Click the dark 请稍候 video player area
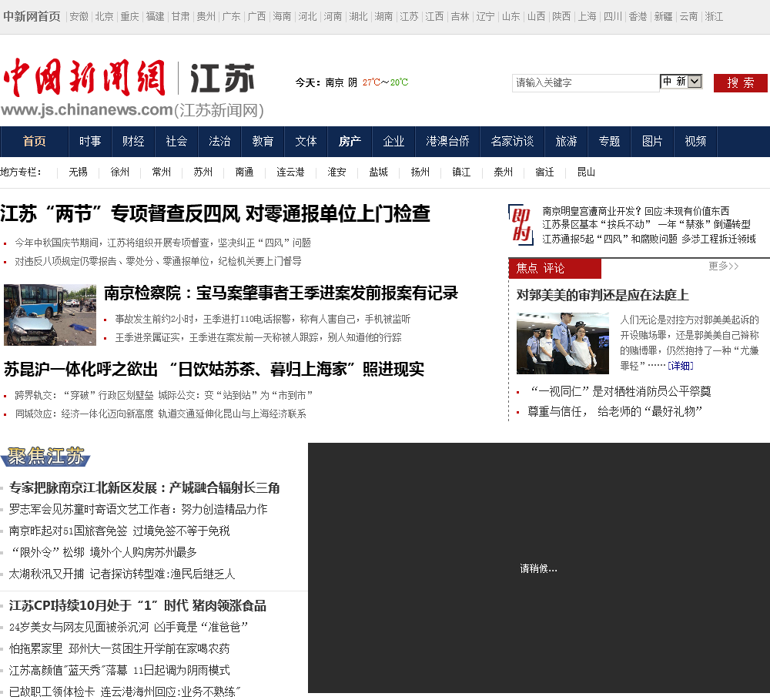The image size is (770, 700). pyautogui.click(x=539, y=568)
